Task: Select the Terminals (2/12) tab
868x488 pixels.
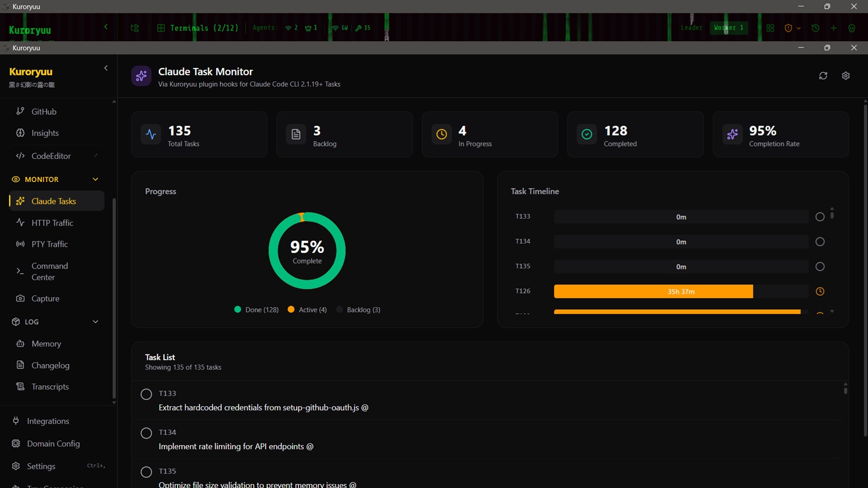Action: (198, 28)
